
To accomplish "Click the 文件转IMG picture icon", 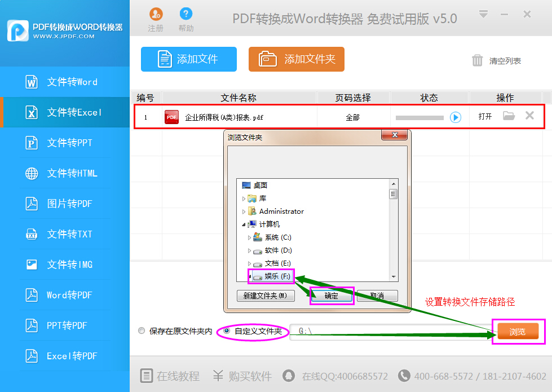I will coord(32,265).
